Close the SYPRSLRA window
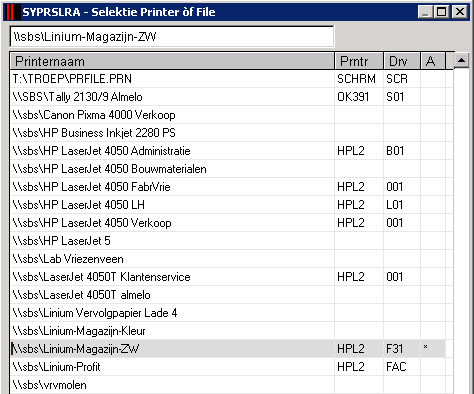 [460, 12]
